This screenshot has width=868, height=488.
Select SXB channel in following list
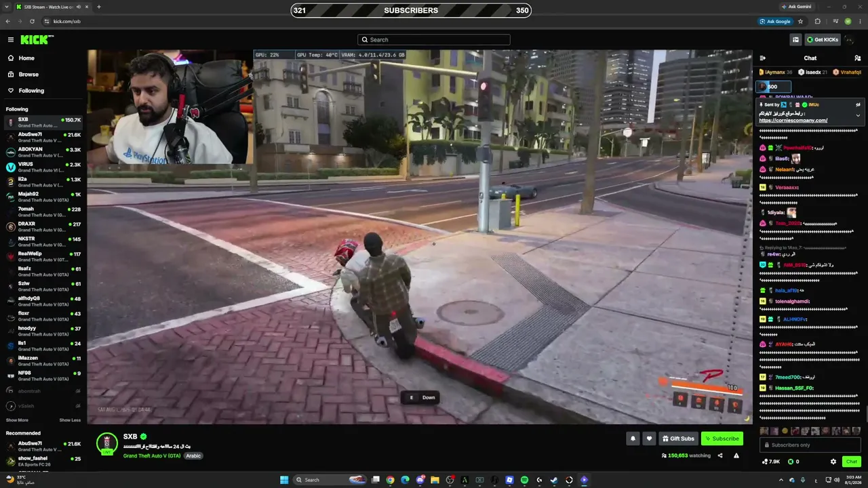pyautogui.click(x=43, y=123)
